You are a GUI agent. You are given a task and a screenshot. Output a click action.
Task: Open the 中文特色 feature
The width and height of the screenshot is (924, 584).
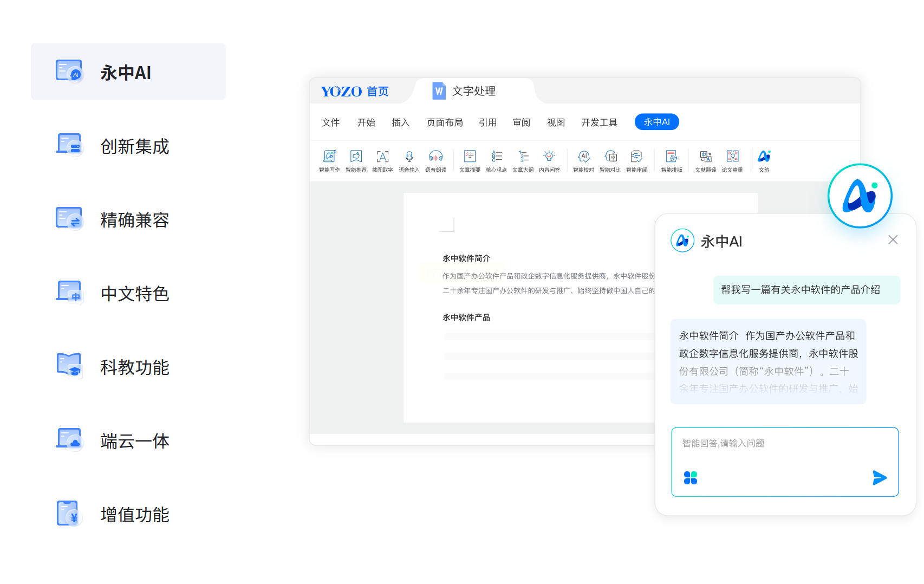[x=128, y=294]
